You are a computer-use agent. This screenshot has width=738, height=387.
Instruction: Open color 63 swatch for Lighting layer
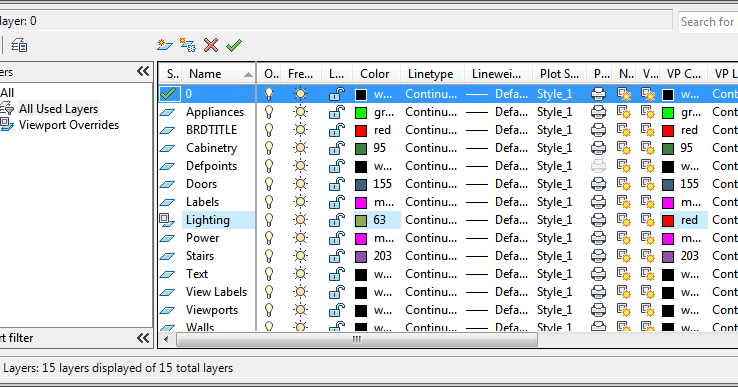(x=361, y=220)
